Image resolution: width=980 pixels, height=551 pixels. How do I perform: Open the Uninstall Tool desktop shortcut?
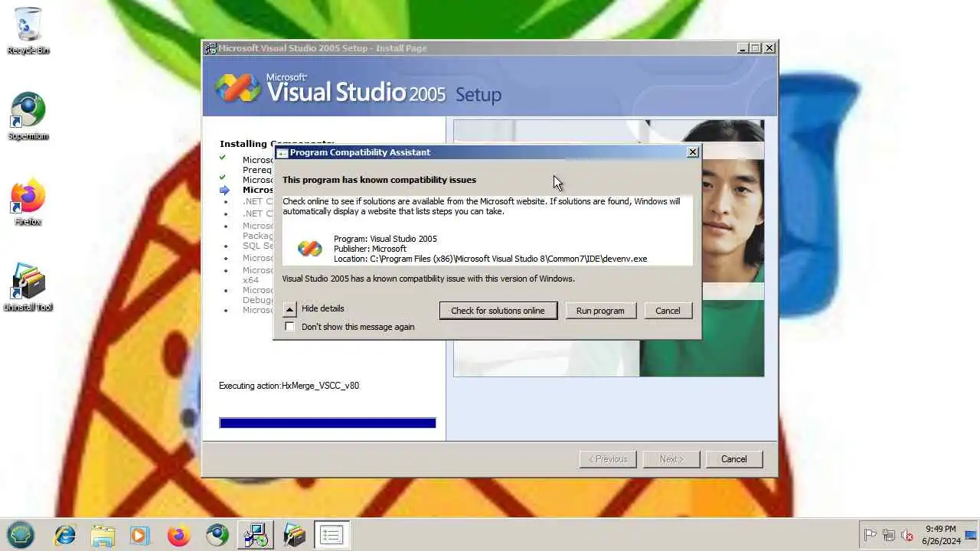(x=28, y=288)
